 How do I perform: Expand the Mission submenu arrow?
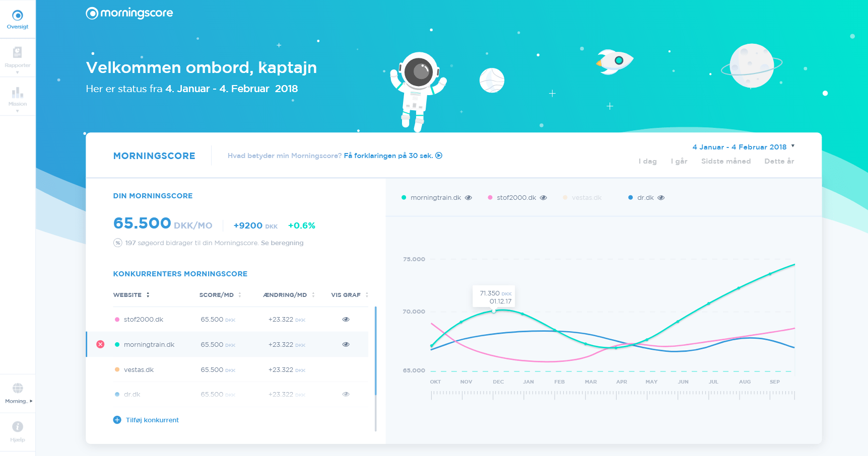(18, 111)
